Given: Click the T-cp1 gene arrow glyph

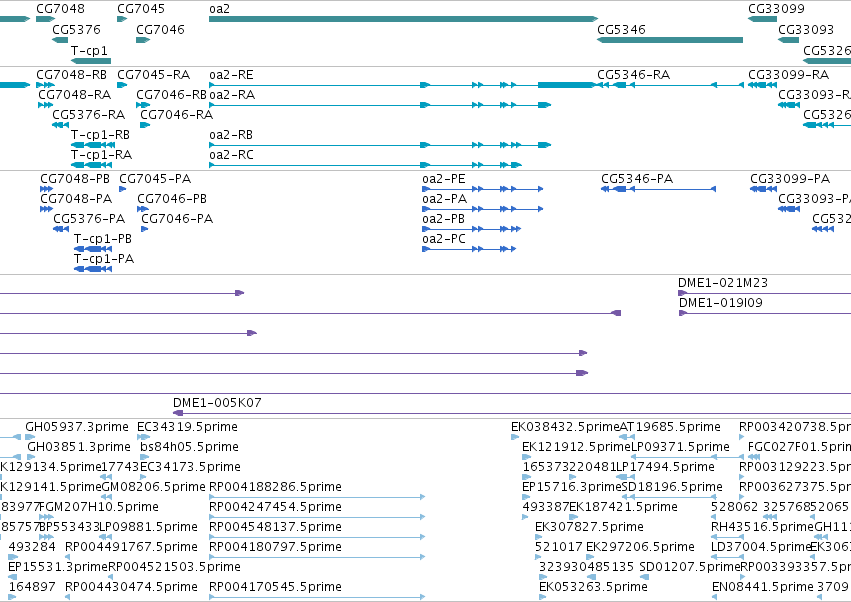Looking at the screenshot, I should point(91,61).
